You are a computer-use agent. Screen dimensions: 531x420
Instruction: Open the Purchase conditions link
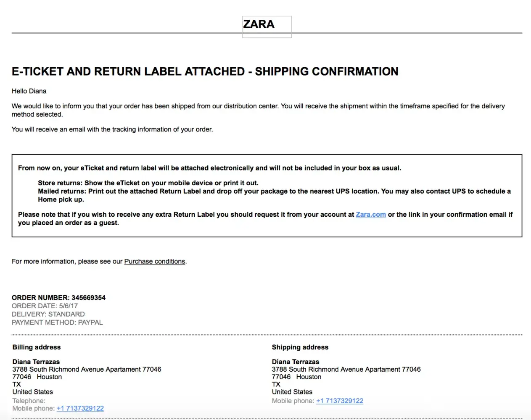click(x=155, y=261)
